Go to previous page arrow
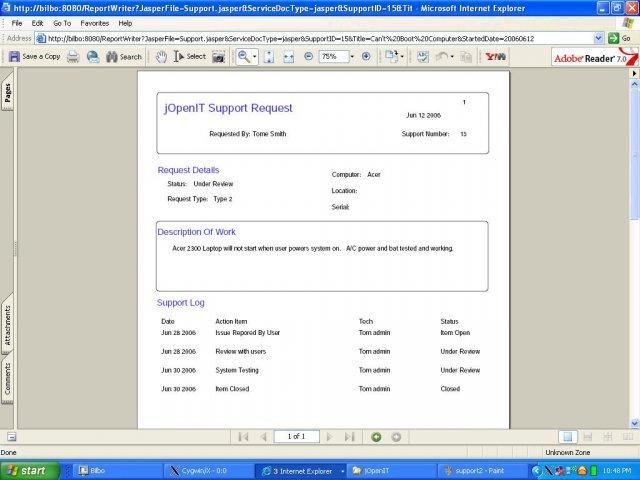 (x=263, y=437)
